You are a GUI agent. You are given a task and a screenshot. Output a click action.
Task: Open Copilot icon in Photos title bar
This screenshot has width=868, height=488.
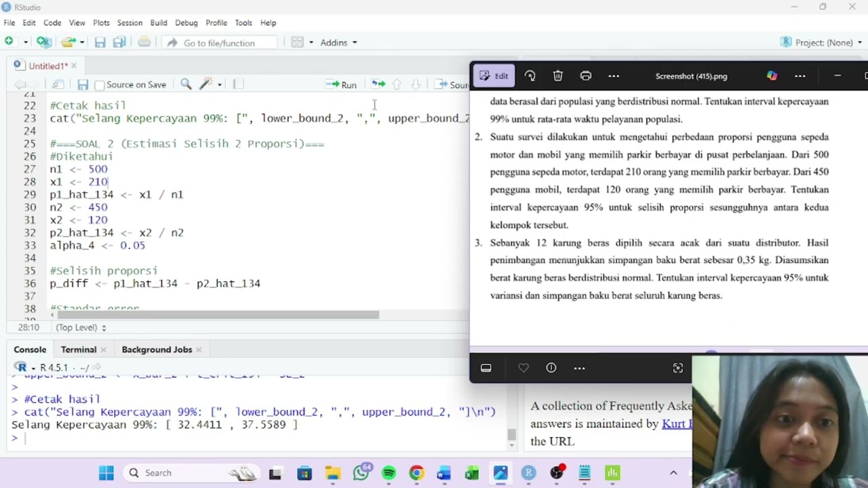click(x=772, y=76)
